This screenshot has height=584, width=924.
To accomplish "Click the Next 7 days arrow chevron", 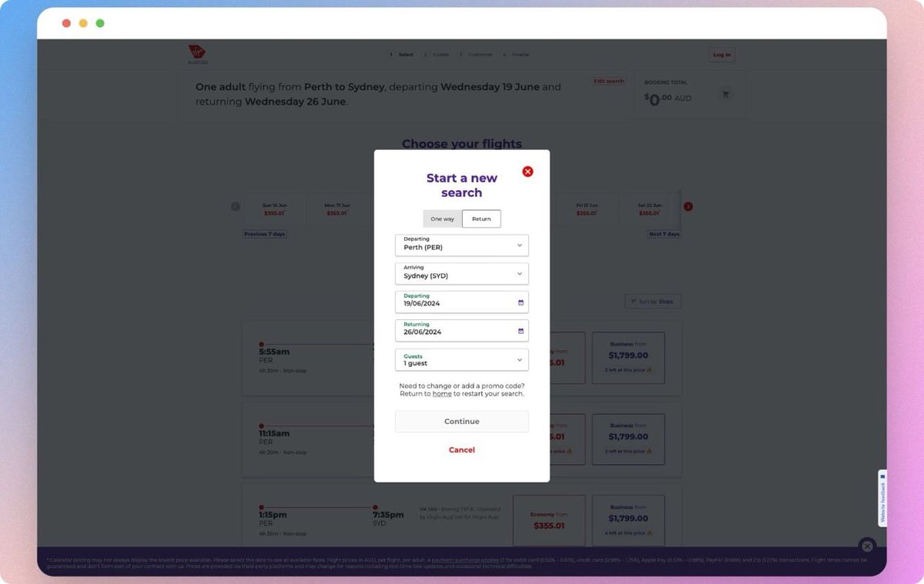I will click(x=688, y=206).
